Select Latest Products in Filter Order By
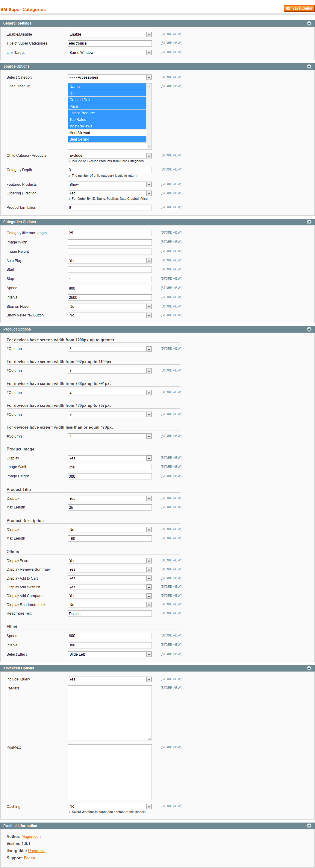Image resolution: width=315 pixels, height=868 pixels. pos(107,113)
